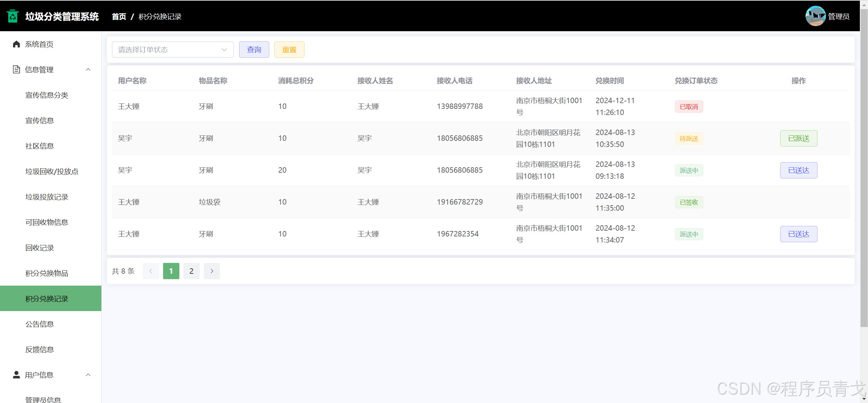Screen dimensions: 868x403
Task: Click 首页 breadcrumb link
Action: pos(119,17)
